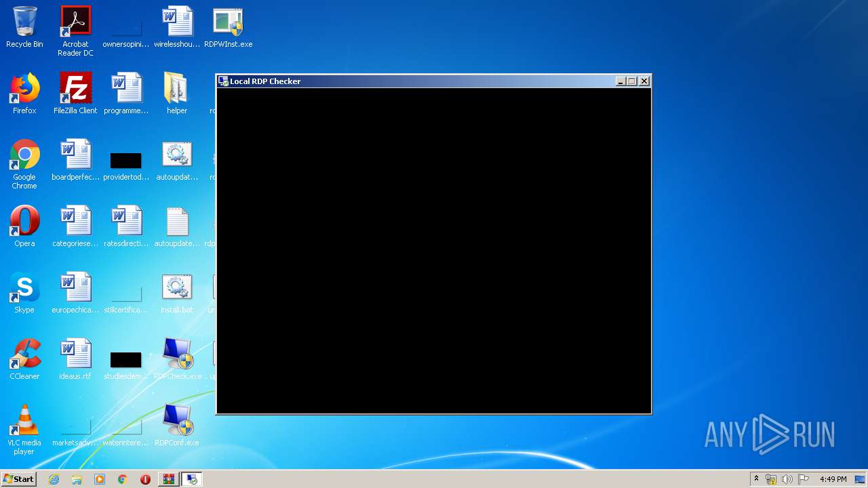This screenshot has height=488, width=868.
Task: Select the waterintere... desktop file
Action: tap(126, 432)
